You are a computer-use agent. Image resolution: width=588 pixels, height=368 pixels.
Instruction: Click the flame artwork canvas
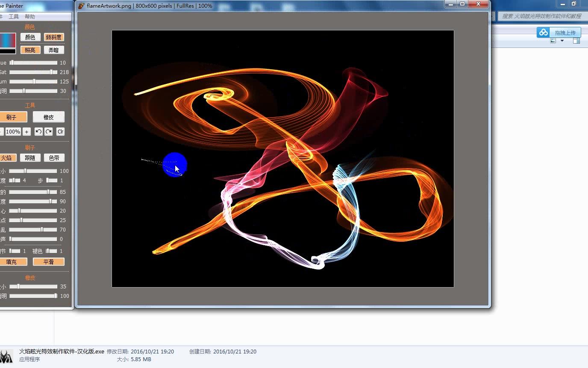283,159
